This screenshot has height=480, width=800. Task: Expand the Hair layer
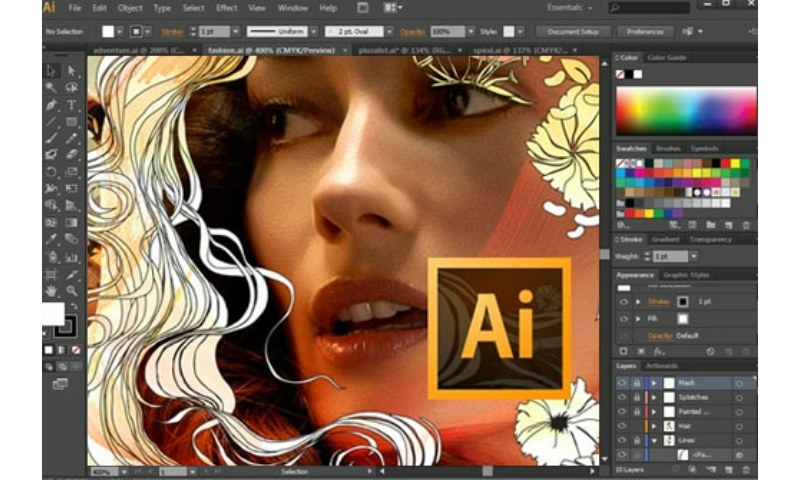[x=654, y=426]
